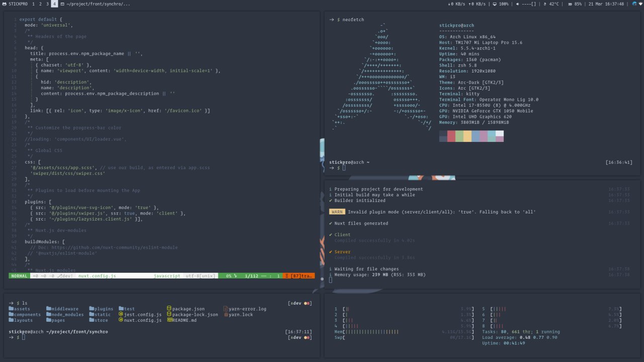644x362 pixels.
Task: Click the STICKPRO logo icon in top bar
Action: click(x=4, y=4)
